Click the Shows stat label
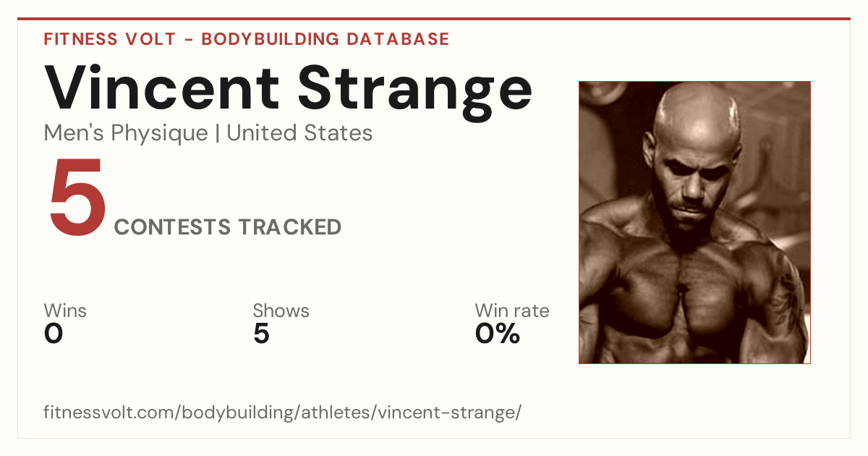This screenshot has height=456, width=868. pyautogui.click(x=281, y=311)
